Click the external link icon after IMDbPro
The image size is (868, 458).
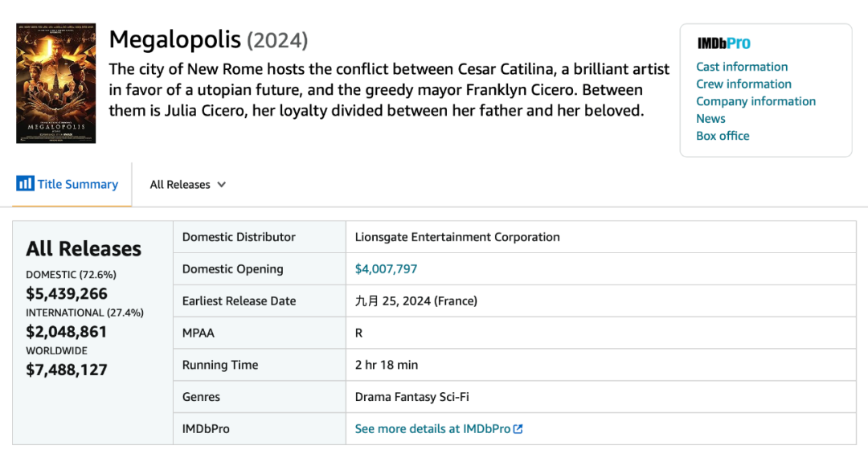coord(518,429)
